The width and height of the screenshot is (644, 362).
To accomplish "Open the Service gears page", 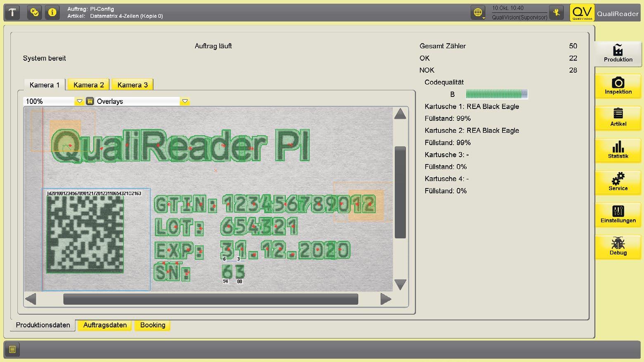I will click(618, 182).
